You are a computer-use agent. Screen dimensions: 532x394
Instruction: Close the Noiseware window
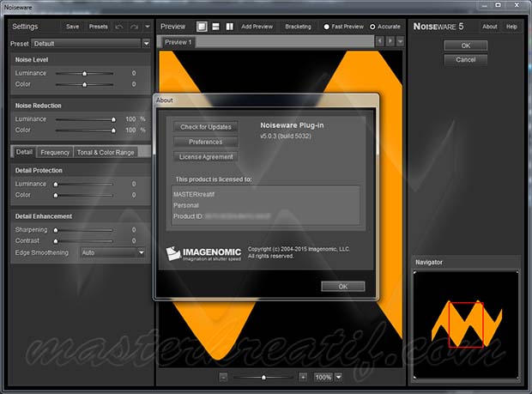pos(517,5)
